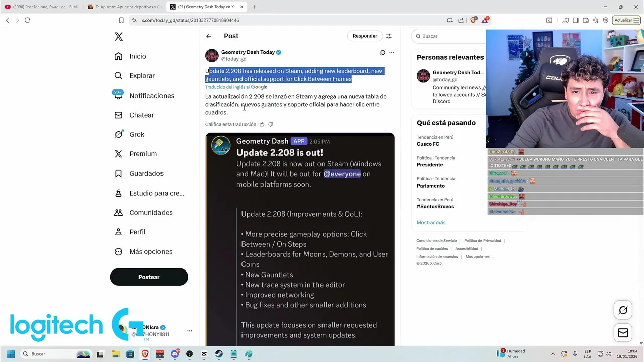This screenshot has width=644, height=362.
Task: Click the Actualizar browser menu button
Action: click(x=626, y=20)
